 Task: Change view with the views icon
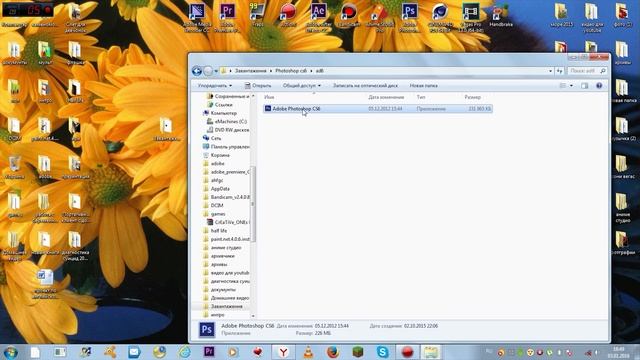pyautogui.click(x=563, y=86)
